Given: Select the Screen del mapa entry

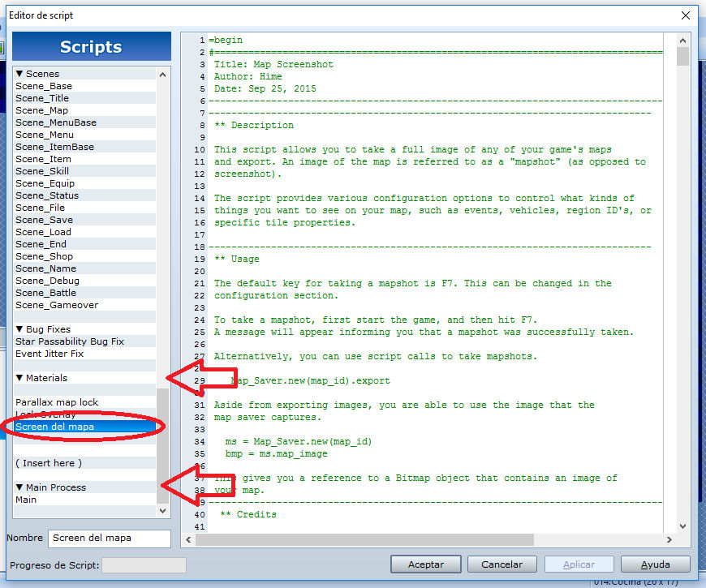Looking at the screenshot, I should [x=85, y=427].
